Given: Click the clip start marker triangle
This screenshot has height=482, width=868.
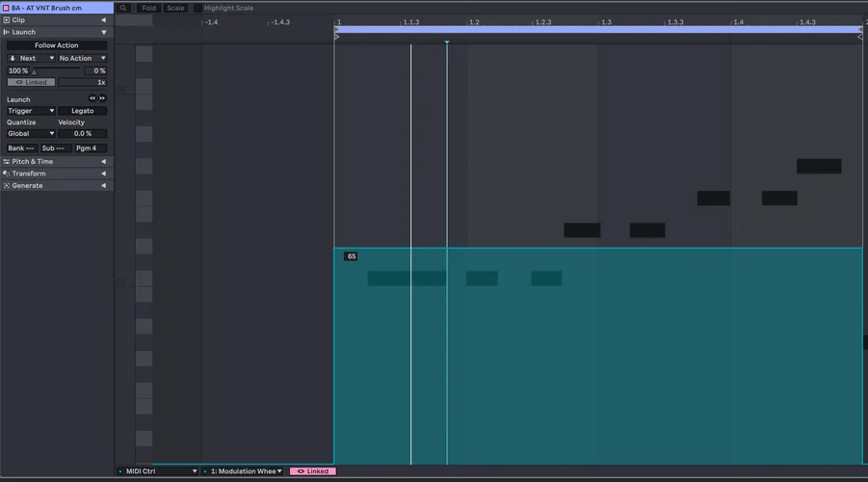Looking at the screenshot, I should tap(337, 38).
